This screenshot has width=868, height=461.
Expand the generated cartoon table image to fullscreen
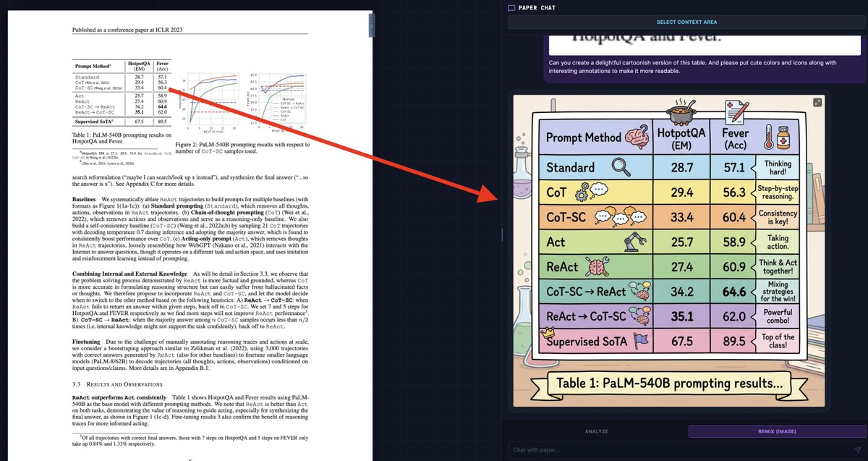tap(817, 102)
